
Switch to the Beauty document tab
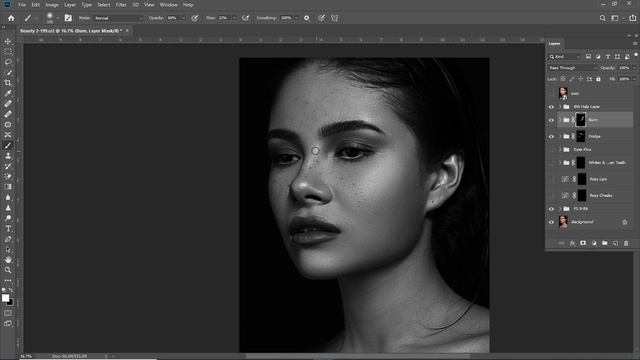click(71, 31)
